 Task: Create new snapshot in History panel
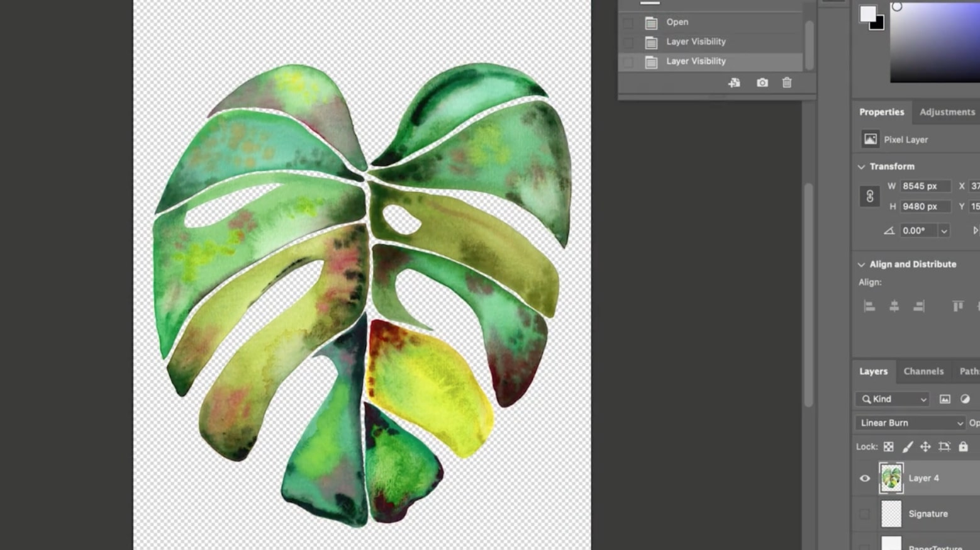coord(762,82)
